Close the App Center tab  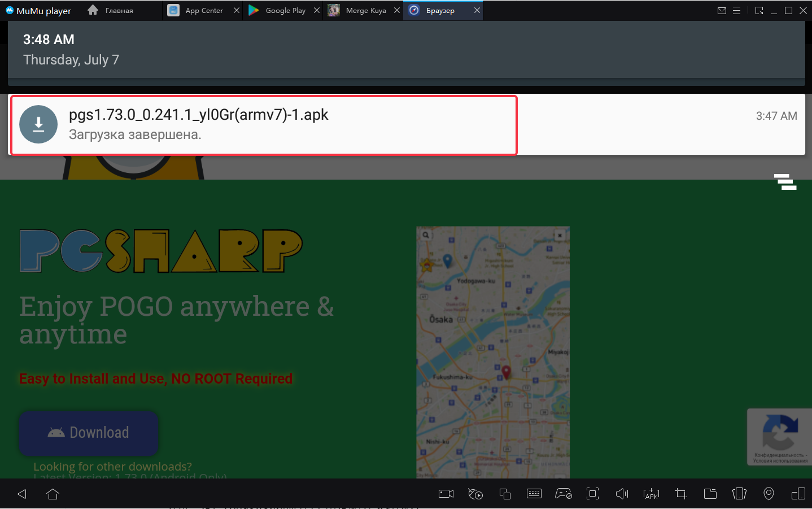pyautogui.click(x=237, y=10)
